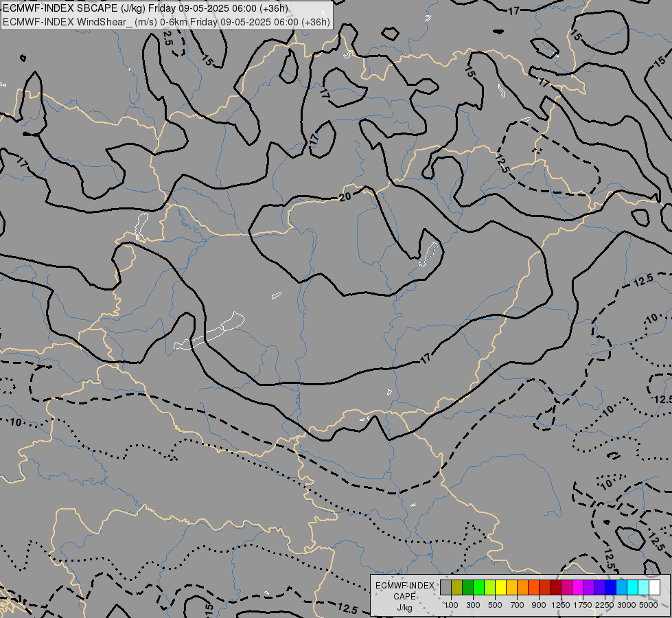Click the J/kg unit label in legend
This screenshot has width=672, height=618.
(x=404, y=608)
